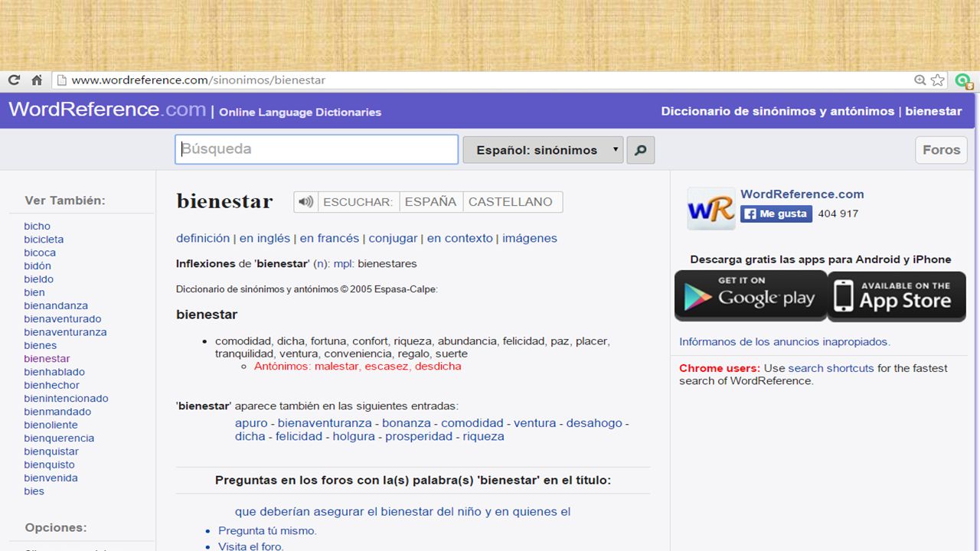The image size is (980, 551).
Task: Open sidebar entry bienoliente
Action: pos(51,425)
